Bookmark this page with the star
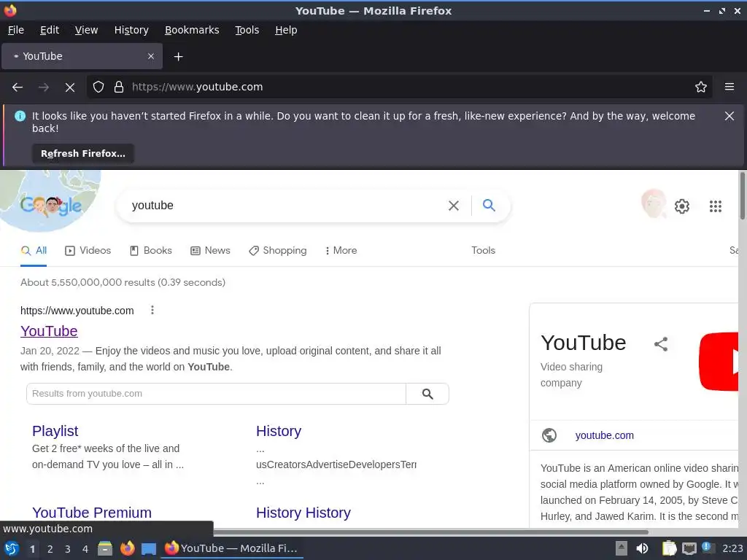747x560 pixels. point(700,87)
